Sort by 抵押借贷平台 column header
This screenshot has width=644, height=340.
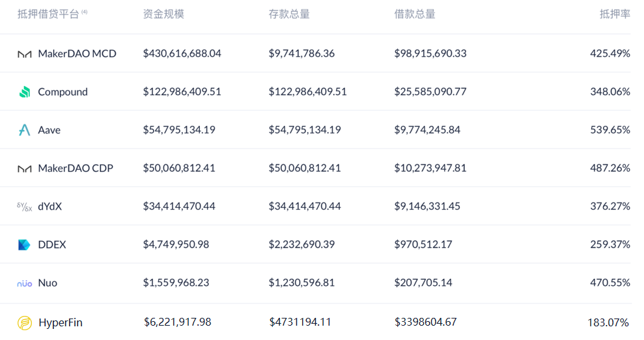pos(48,14)
